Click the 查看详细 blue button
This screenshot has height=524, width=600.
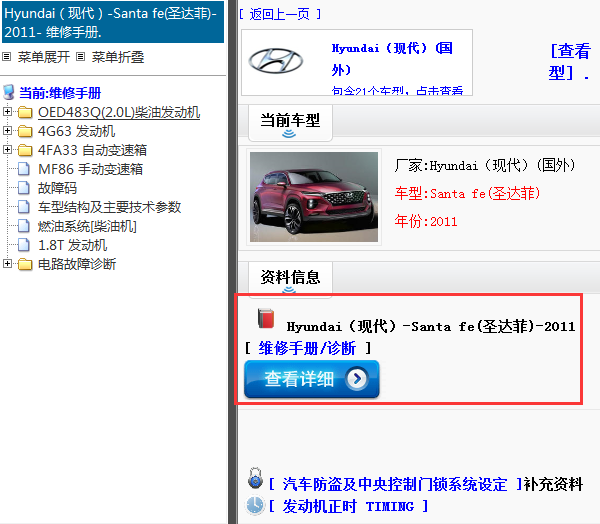[312, 379]
